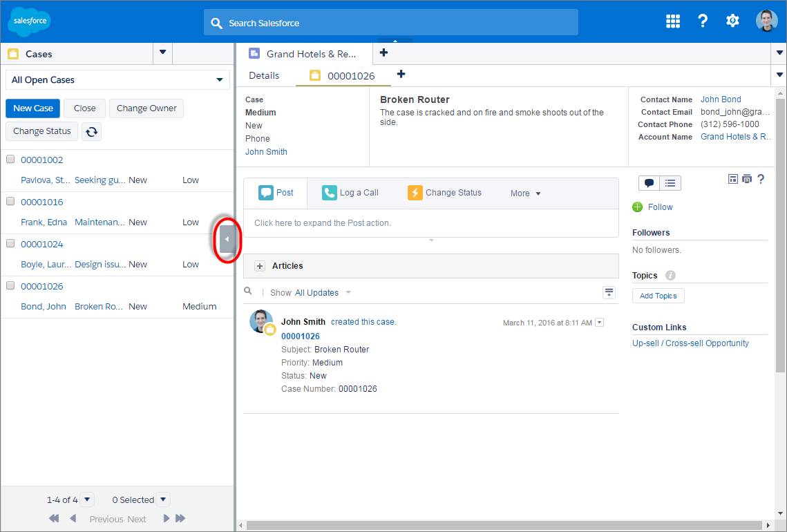Image resolution: width=787 pixels, height=532 pixels.
Task: Select the Change Status action tab
Action: 445,193
